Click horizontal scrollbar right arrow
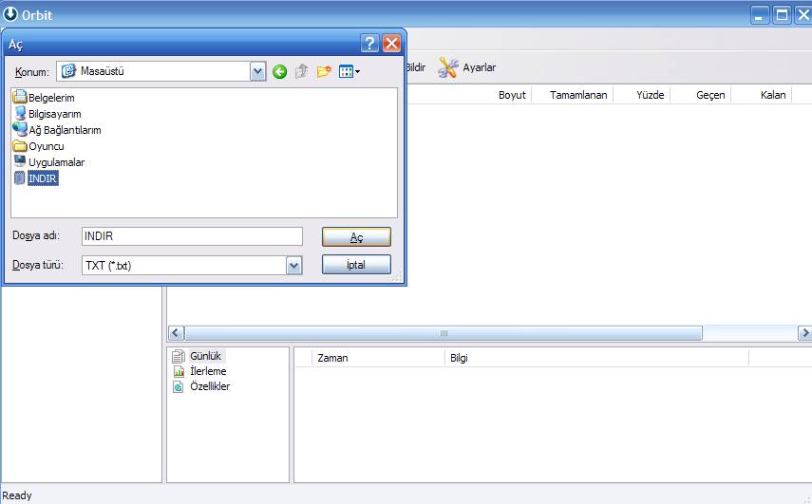This screenshot has height=504, width=812. 804,333
